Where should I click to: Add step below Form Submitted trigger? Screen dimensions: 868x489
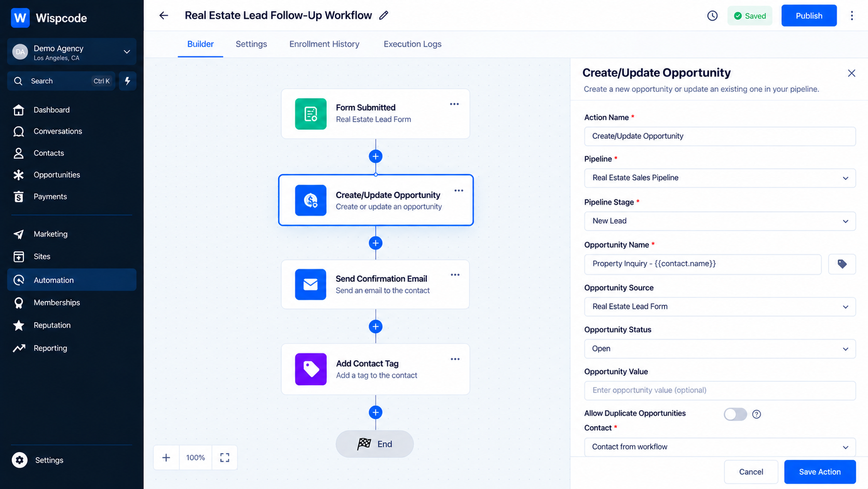[x=375, y=156]
